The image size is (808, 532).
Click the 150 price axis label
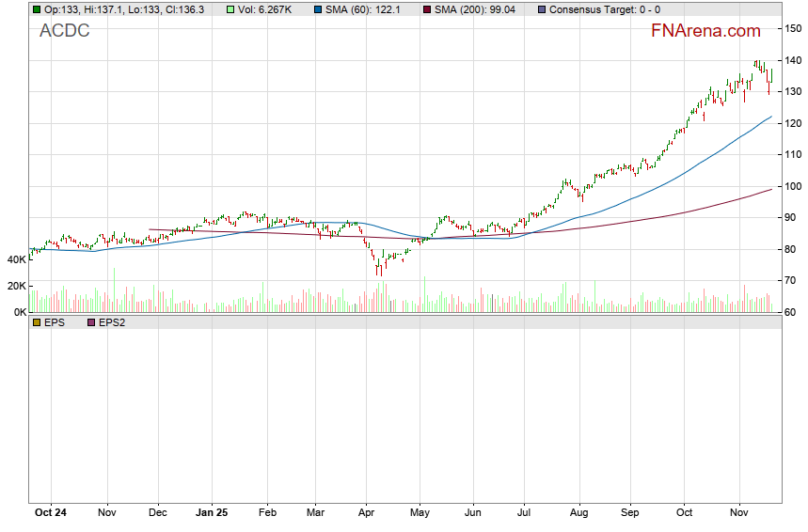tap(793, 29)
